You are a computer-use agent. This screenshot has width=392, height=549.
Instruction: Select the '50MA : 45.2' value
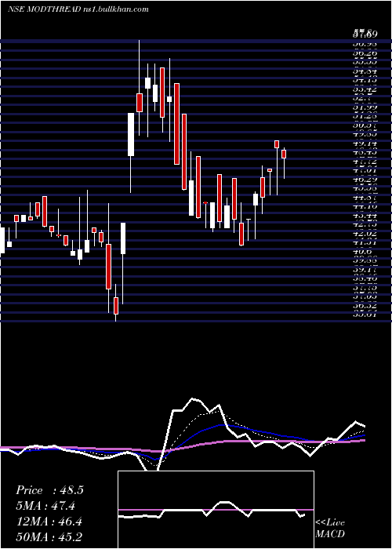(49, 536)
